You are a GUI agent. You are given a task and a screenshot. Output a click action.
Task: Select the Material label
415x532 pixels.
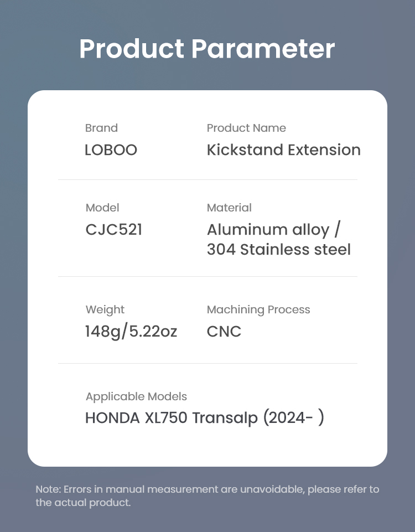pos(229,208)
